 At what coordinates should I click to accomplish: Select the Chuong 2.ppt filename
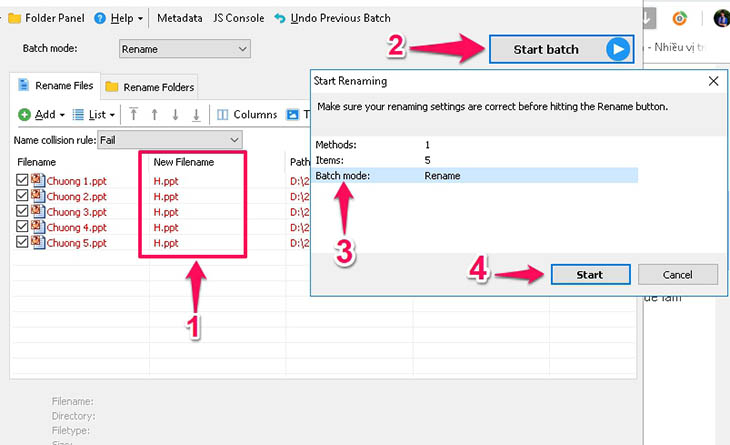pyautogui.click(x=76, y=196)
